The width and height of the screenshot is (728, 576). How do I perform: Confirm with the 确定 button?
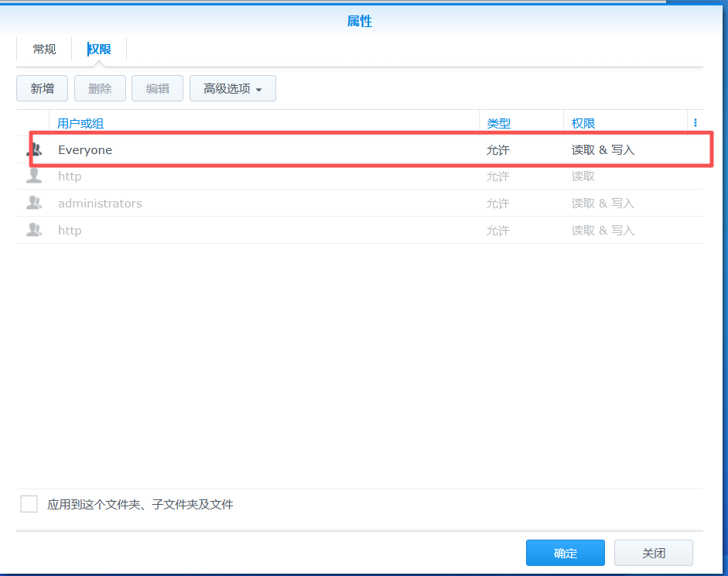click(x=565, y=553)
